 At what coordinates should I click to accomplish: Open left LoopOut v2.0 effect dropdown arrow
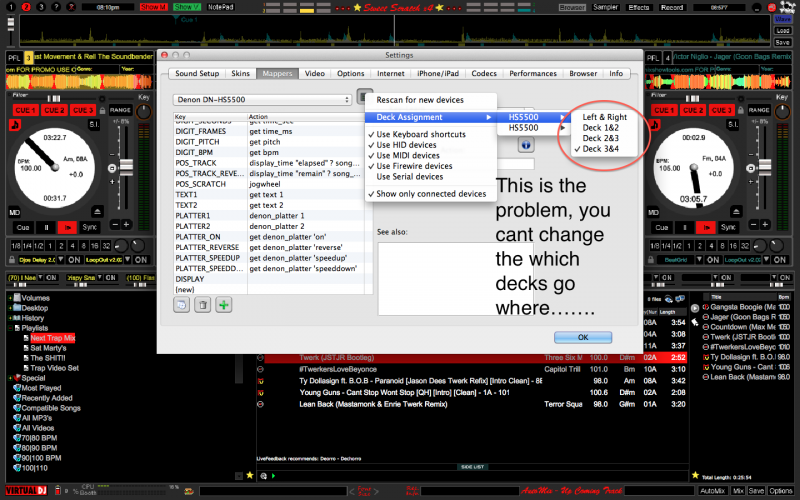128,260
